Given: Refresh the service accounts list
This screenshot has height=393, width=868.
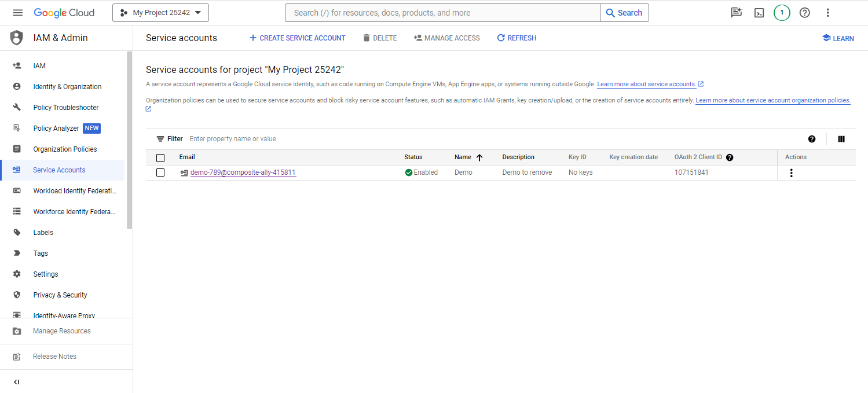Looking at the screenshot, I should (517, 38).
